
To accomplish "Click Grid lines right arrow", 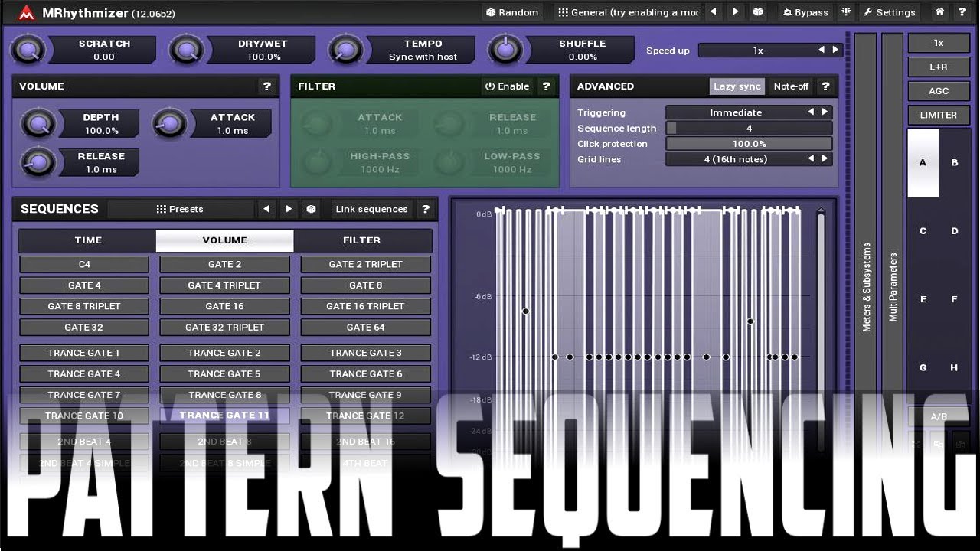I will coord(825,159).
